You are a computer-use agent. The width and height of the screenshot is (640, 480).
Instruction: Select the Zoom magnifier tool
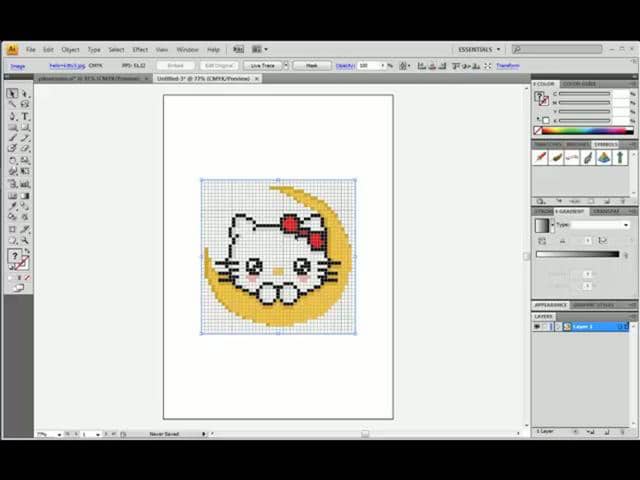point(25,241)
